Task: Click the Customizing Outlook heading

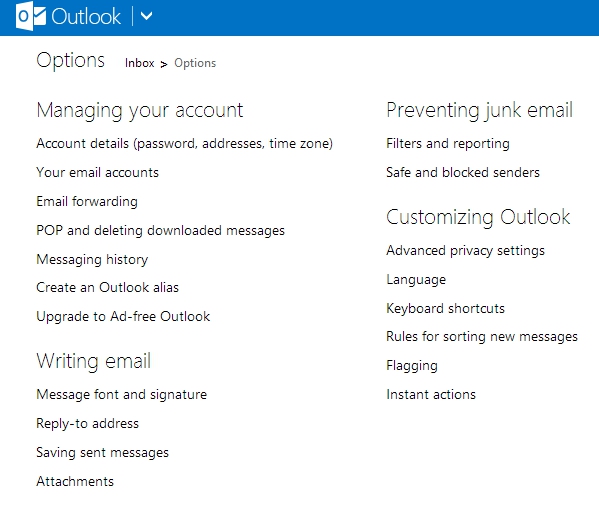Action: [478, 218]
